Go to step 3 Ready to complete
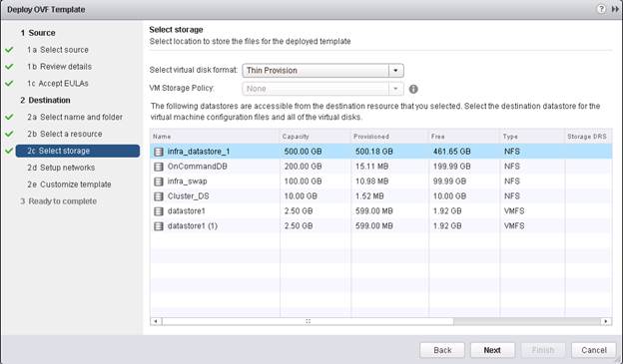The width and height of the screenshot is (623, 364). (58, 201)
